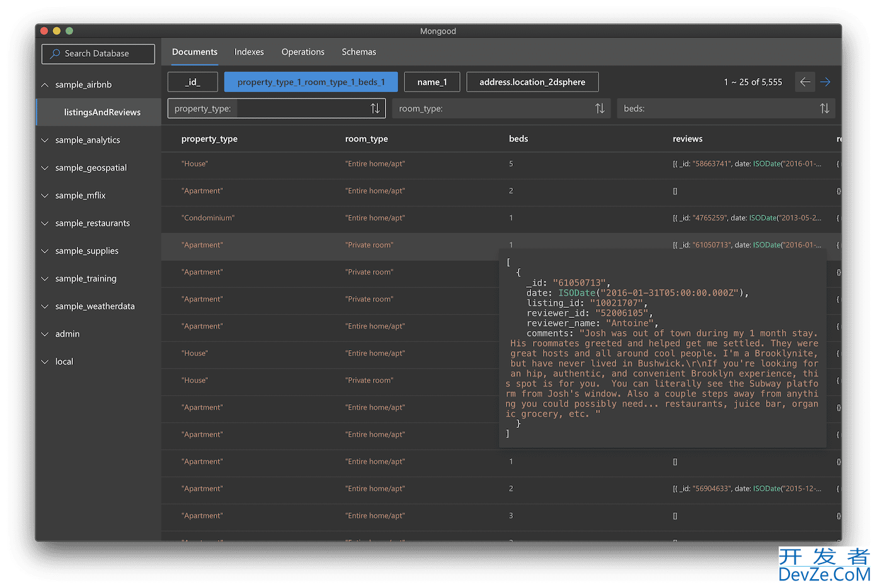This screenshot has height=588, width=877.
Task: Click the room_type column header
Action: click(x=367, y=139)
